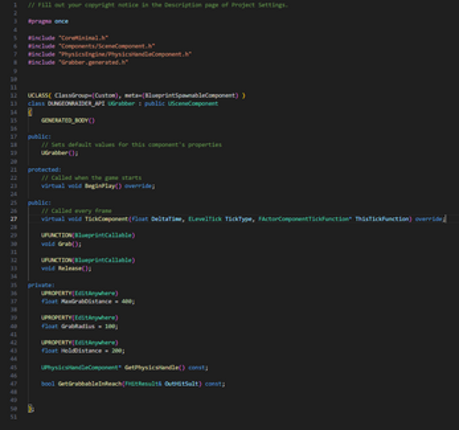Click the "Grabber.generated.h" include string

click(x=93, y=62)
